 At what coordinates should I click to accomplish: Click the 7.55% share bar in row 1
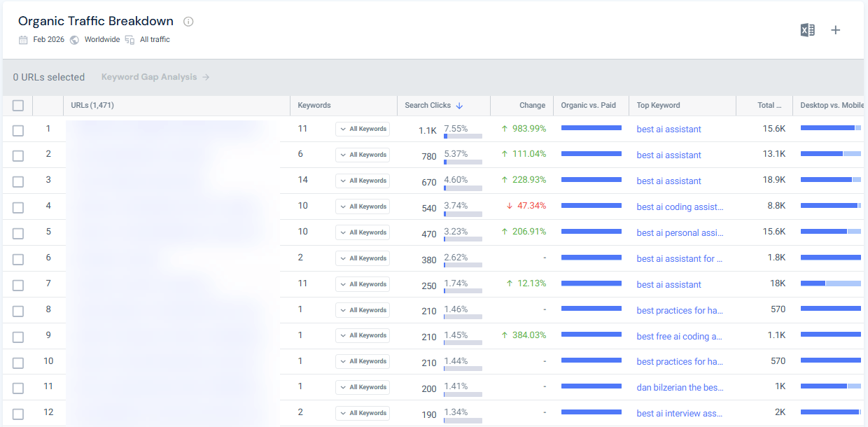pyautogui.click(x=463, y=136)
